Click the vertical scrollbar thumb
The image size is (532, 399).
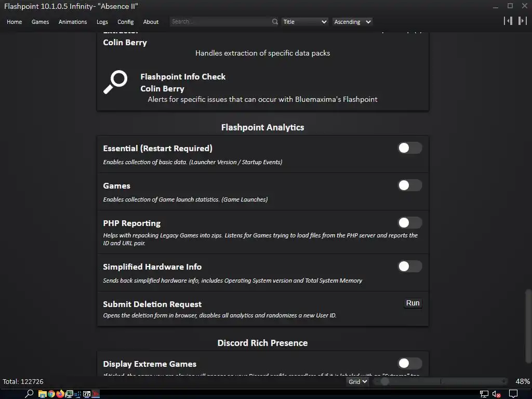[x=527, y=325]
